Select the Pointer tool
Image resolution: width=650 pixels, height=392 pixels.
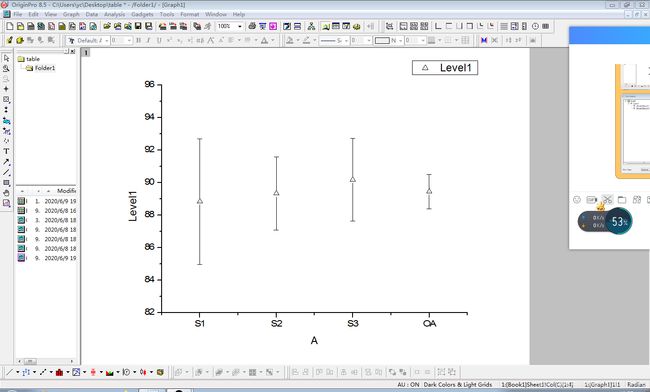tap(6, 58)
